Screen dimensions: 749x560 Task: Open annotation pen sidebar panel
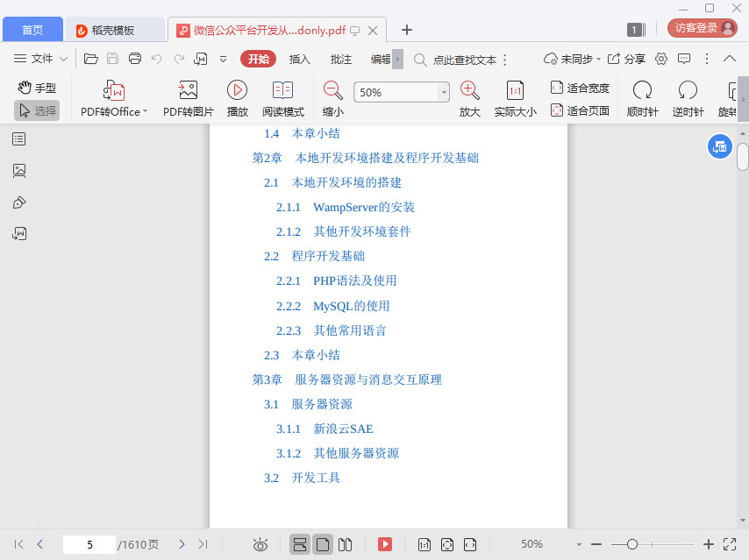[x=19, y=202]
